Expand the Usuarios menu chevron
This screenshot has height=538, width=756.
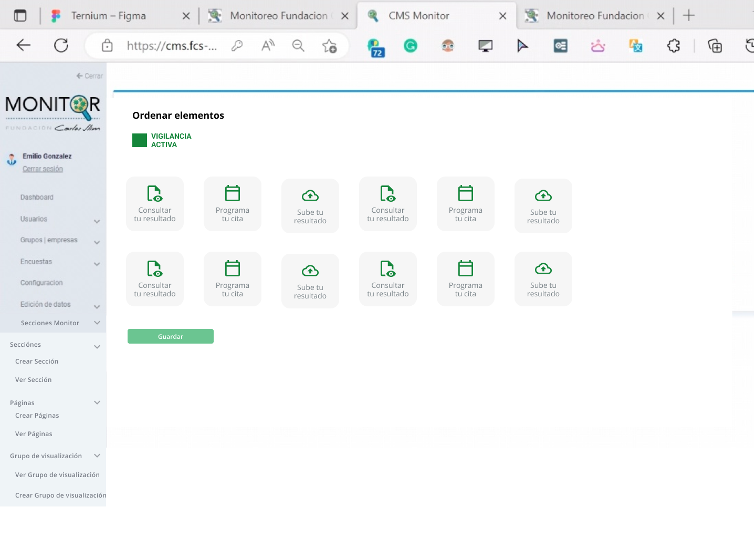pos(97,221)
